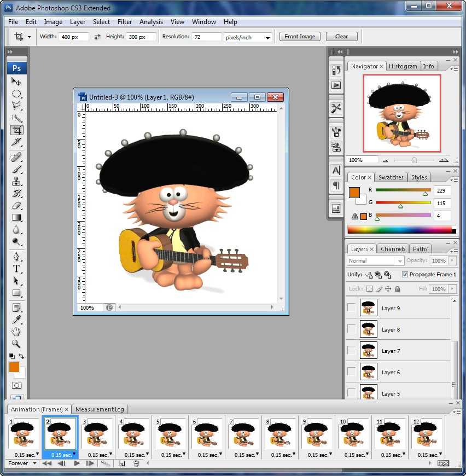
Task: Click the Clear button
Action: point(342,37)
